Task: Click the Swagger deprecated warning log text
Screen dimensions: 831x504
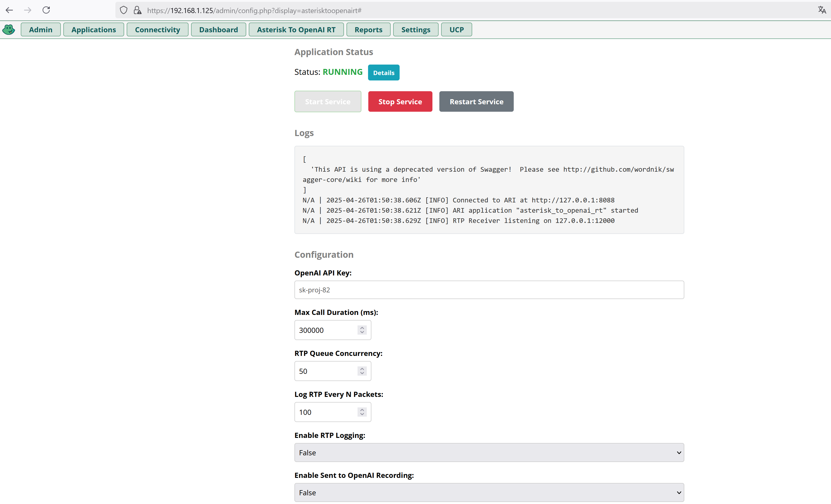Action: pos(488,174)
